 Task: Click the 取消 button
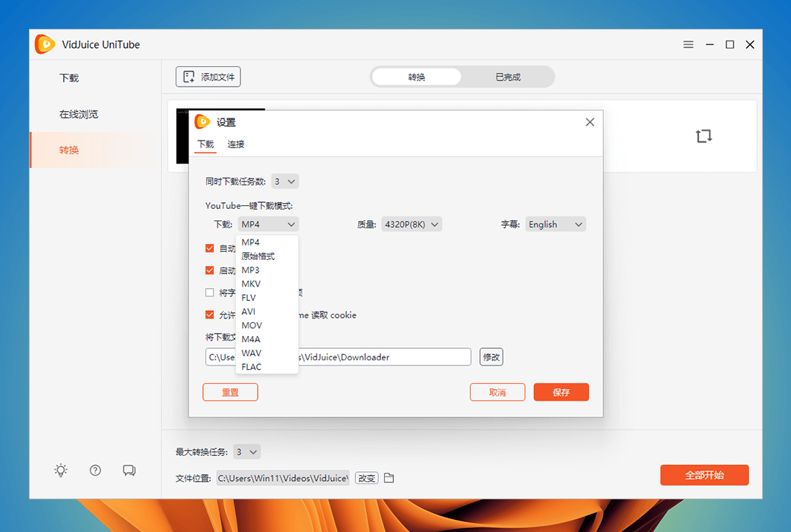pyautogui.click(x=497, y=392)
